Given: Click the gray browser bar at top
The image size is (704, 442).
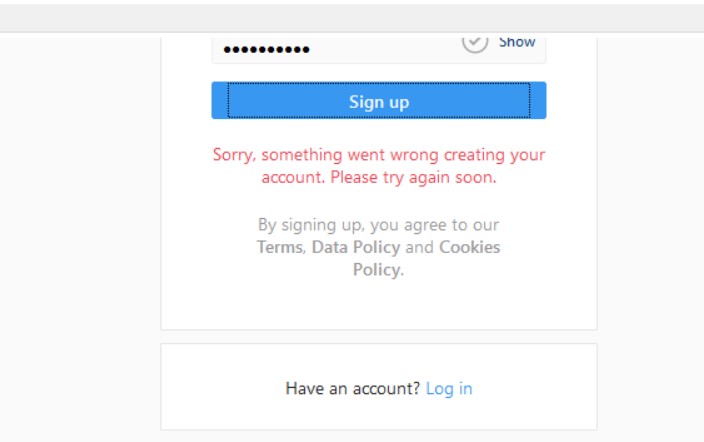Looking at the screenshot, I should (x=352, y=16).
